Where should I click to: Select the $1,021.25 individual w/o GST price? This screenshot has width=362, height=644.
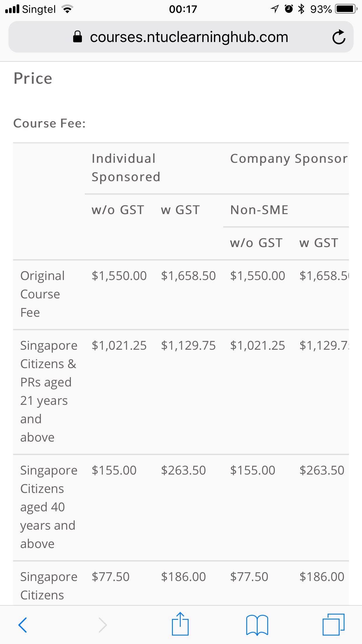tap(119, 346)
